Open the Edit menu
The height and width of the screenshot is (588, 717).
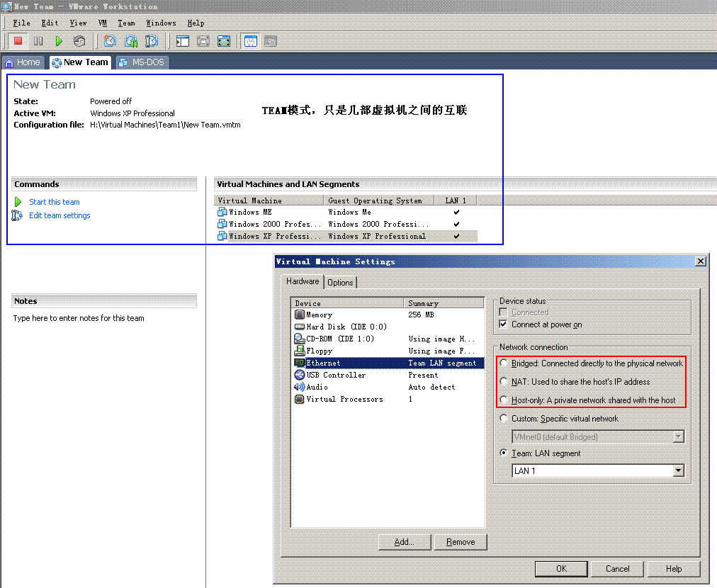click(x=50, y=23)
